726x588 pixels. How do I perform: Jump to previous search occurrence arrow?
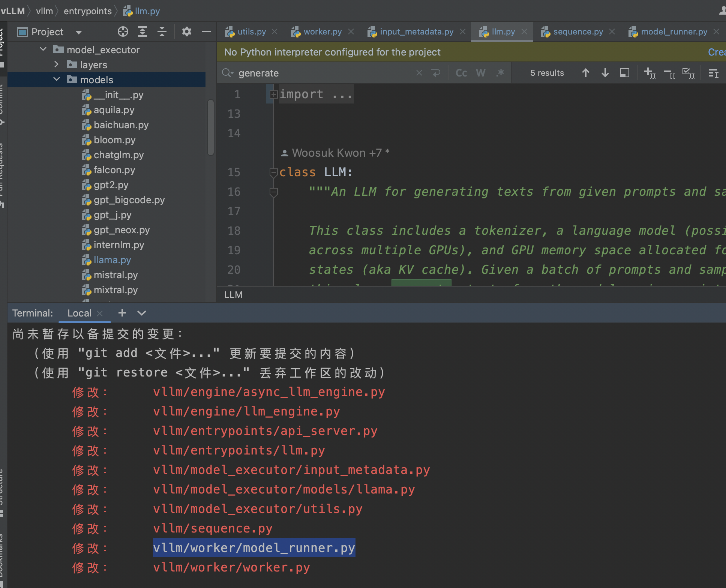click(585, 73)
